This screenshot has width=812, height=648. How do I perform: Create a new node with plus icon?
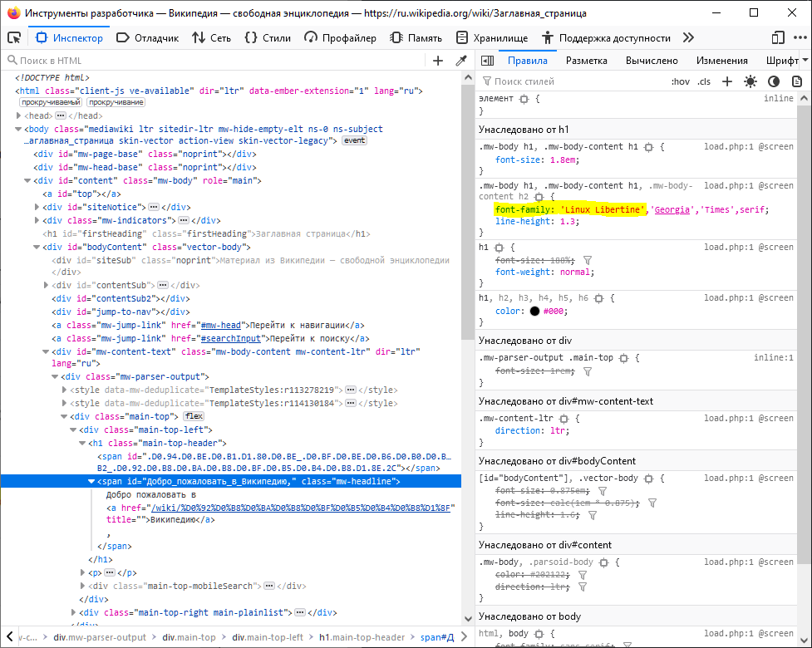pos(438,61)
